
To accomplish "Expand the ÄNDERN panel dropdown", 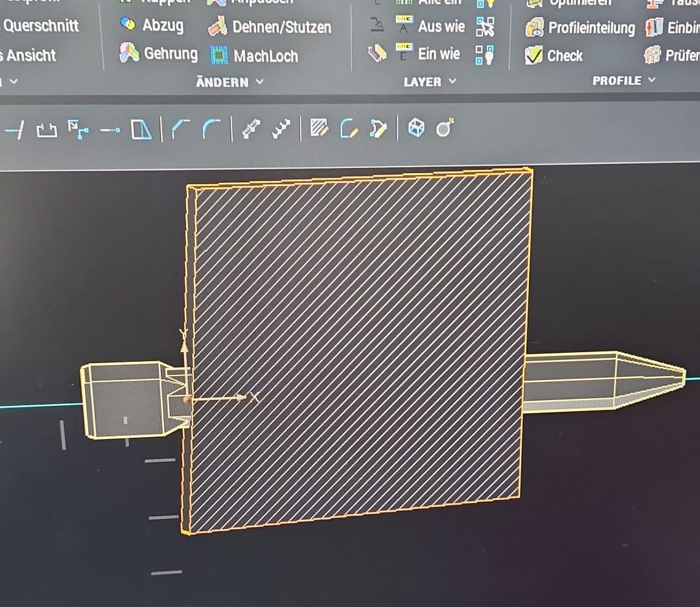I will [x=260, y=82].
